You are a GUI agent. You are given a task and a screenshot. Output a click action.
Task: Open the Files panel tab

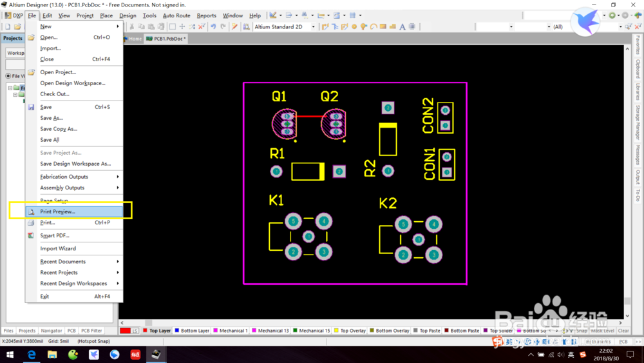pyautogui.click(x=8, y=331)
